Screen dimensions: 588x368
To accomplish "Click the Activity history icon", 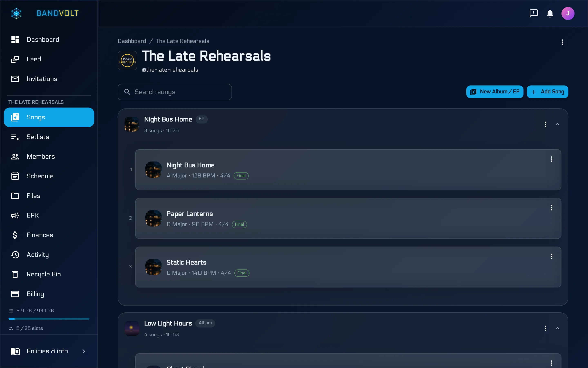I will 15,255.
